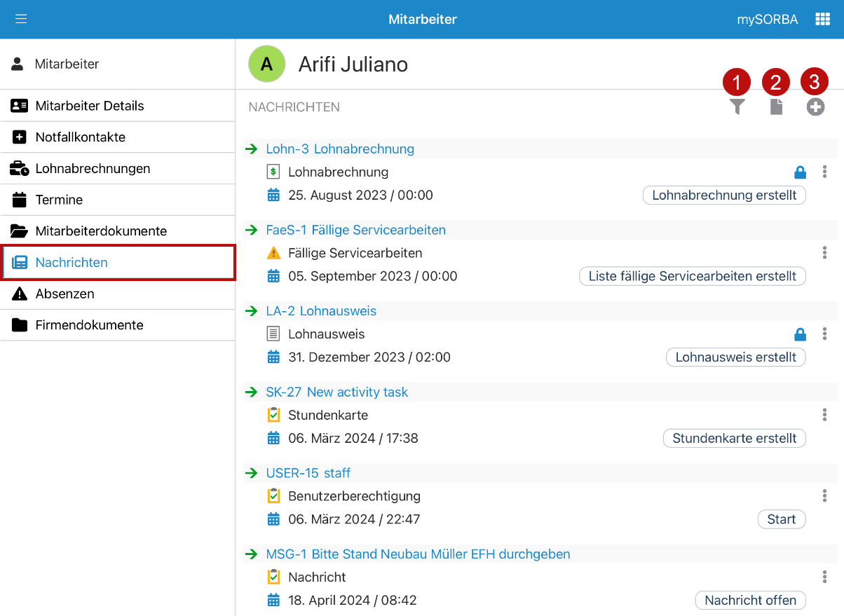Click the Stundenkarte erstellt status button

click(735, 439)
